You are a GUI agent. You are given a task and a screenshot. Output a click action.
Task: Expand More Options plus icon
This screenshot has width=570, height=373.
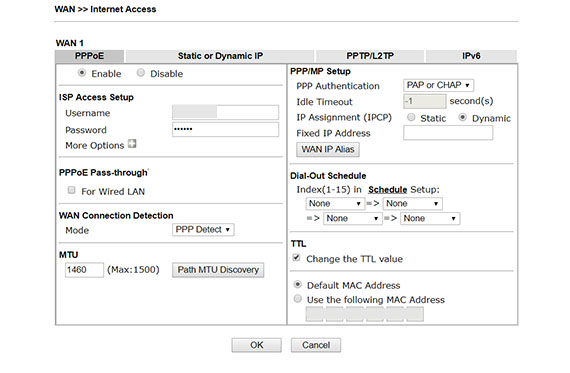132,144
